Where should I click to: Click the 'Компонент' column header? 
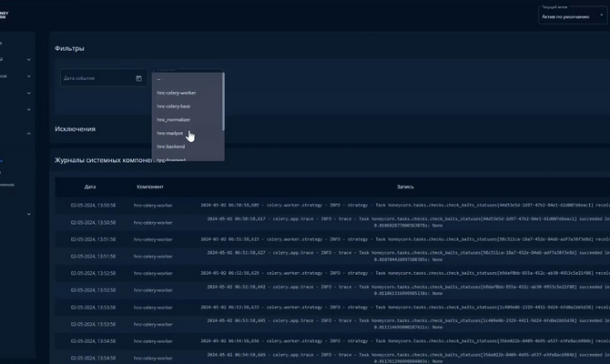[150, 187]
